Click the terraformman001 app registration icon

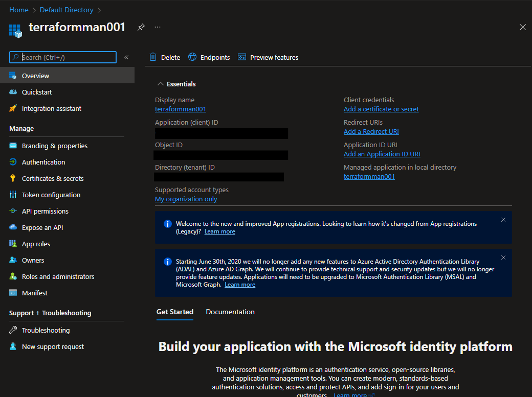(x=15, y=31)
